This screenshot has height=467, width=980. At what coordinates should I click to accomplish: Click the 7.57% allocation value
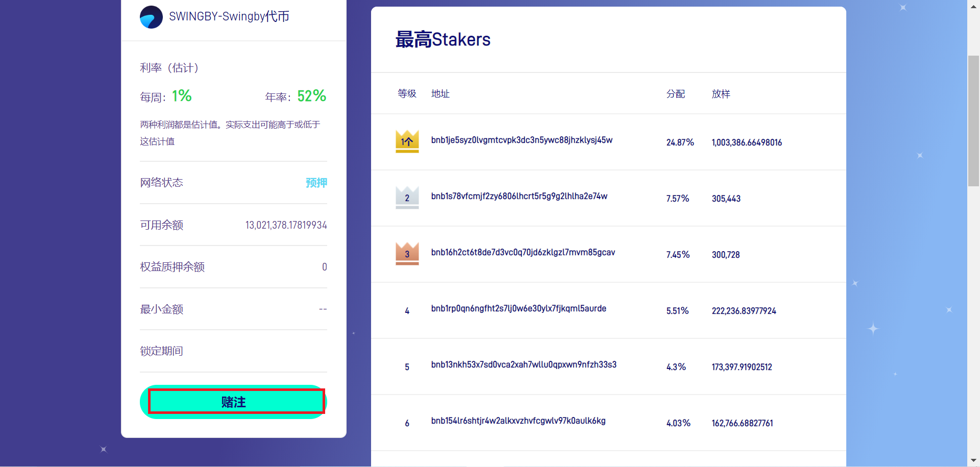(677, 199)
